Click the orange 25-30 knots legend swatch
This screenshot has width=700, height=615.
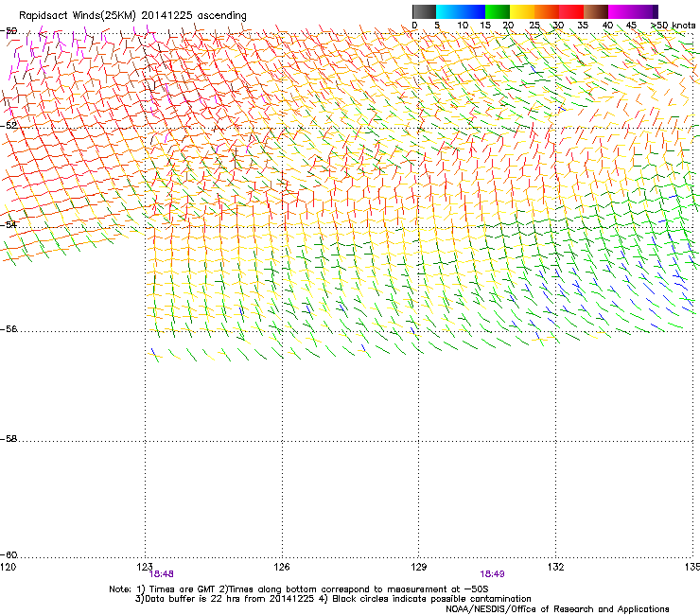pyautogui.click(x=547, y=11)
